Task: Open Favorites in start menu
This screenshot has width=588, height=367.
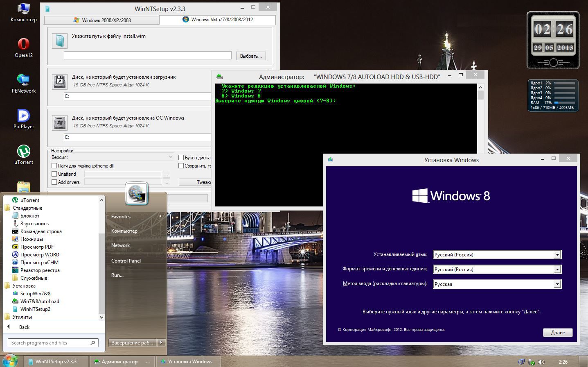Action: click(136, 217)
